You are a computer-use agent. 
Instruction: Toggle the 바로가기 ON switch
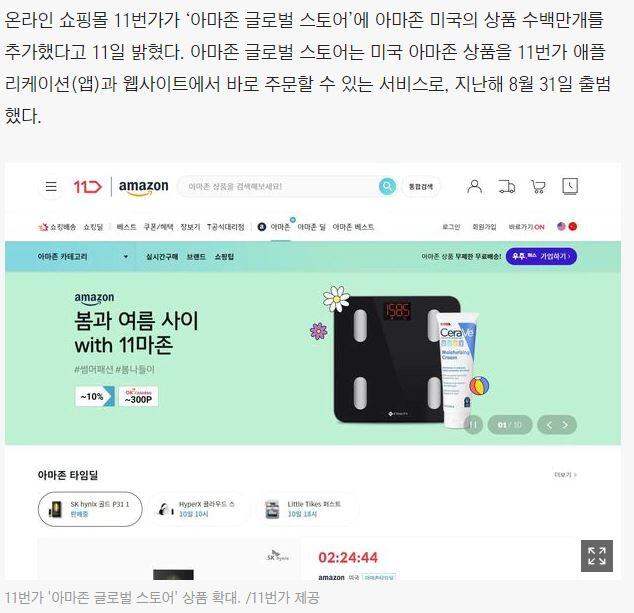click(x=526, y=227)
